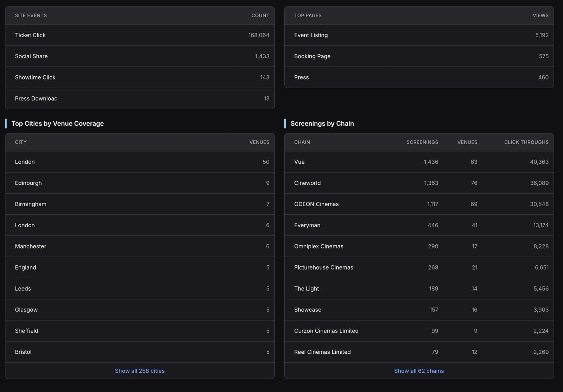This screenshot has width=563, height=392.
Task: Click the TOP PAGES column header
Action: point(308,15)
